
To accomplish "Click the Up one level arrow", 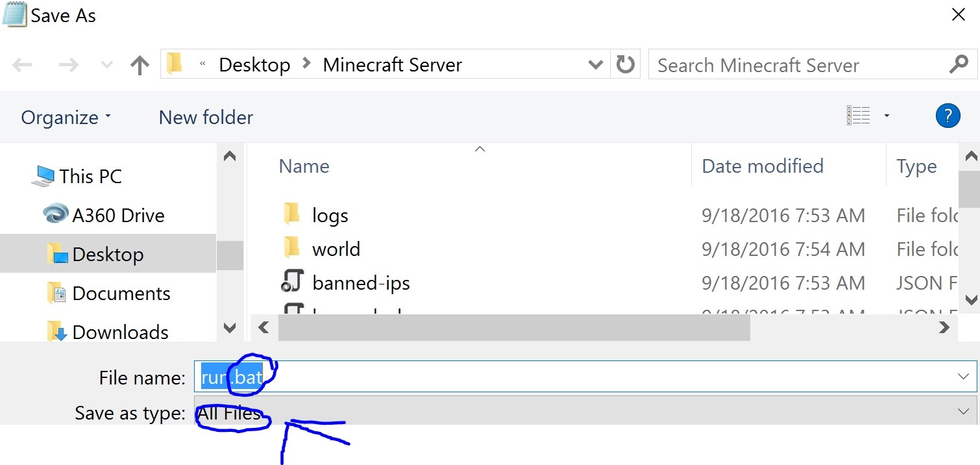I will point(140,65).
